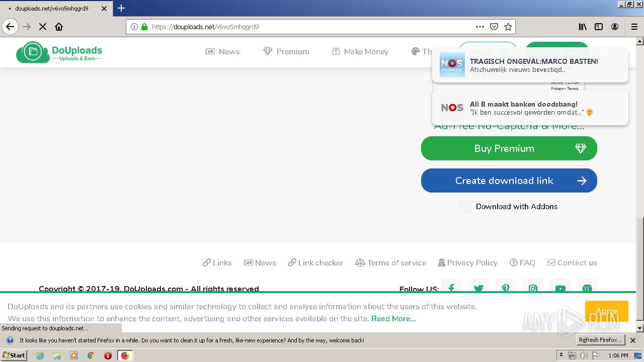The image size is (644, 362).
Task: Close the douploads.net tab
Action: [104, 9]
